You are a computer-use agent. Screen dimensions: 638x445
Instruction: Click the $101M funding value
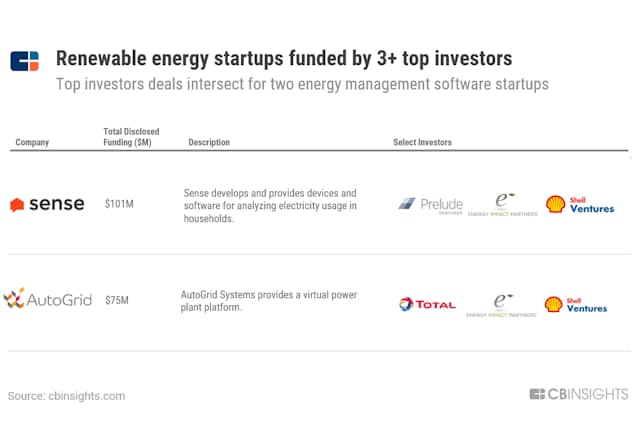(x=119, y=204)
